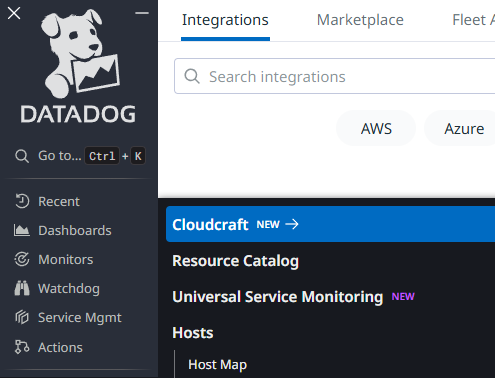
Task: Switch to the Integrations tab
Action: (225, 20)
